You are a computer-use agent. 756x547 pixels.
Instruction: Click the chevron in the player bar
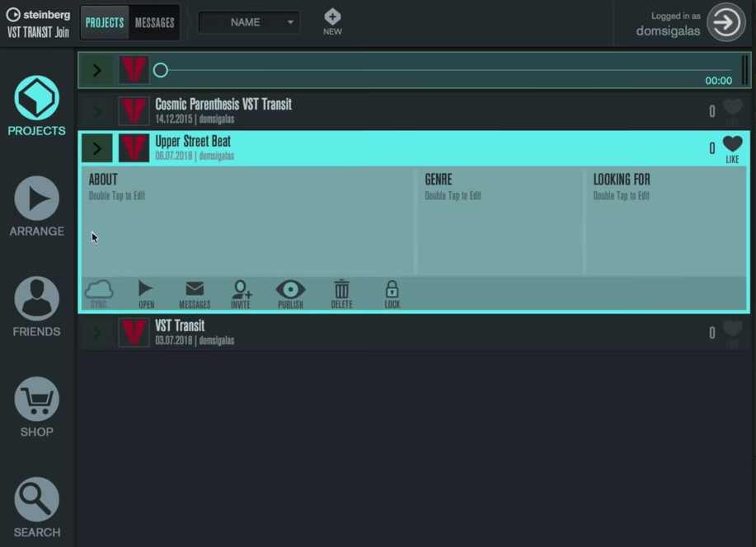pyautogui.click(x=97, y=70)
